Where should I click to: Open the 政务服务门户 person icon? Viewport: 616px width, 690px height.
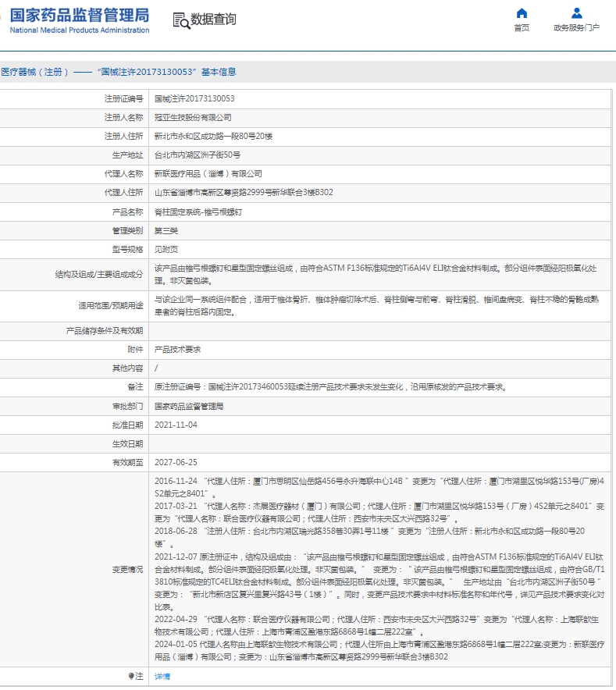tap(576, 13)
